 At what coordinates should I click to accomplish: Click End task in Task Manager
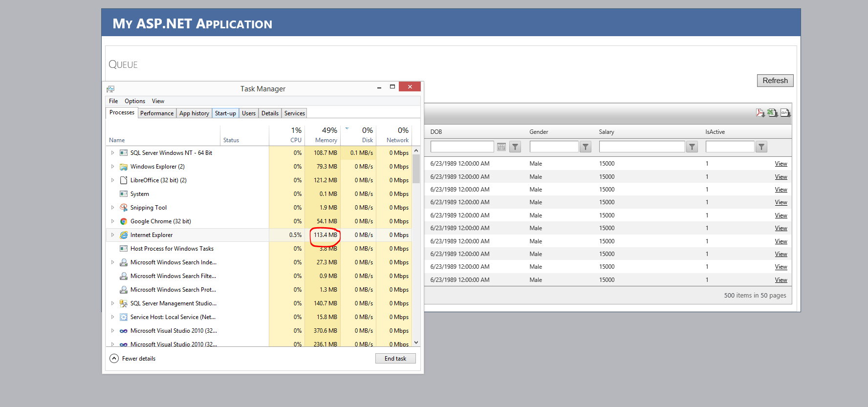click(x=395, y=359)
